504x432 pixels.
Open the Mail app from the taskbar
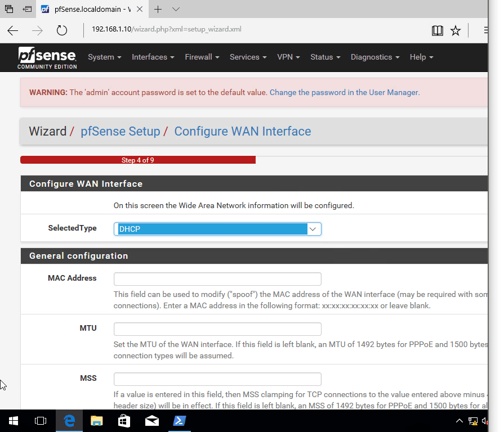coord(151,421)
